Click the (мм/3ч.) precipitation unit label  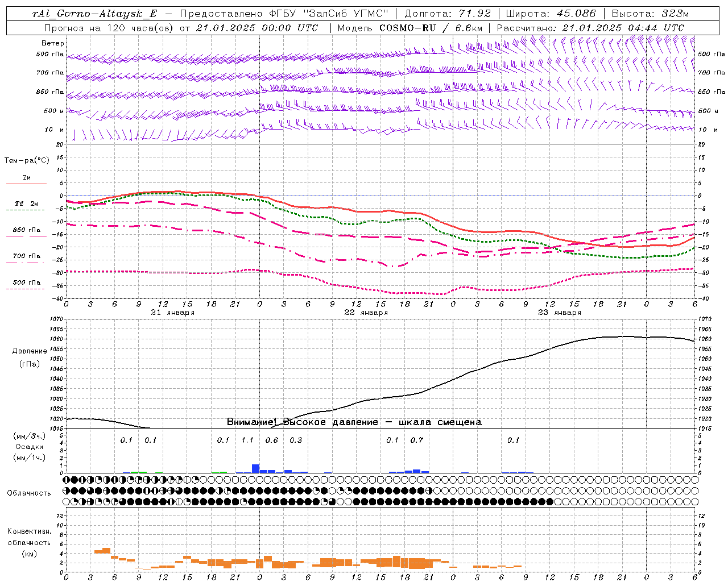click(30, 436)
